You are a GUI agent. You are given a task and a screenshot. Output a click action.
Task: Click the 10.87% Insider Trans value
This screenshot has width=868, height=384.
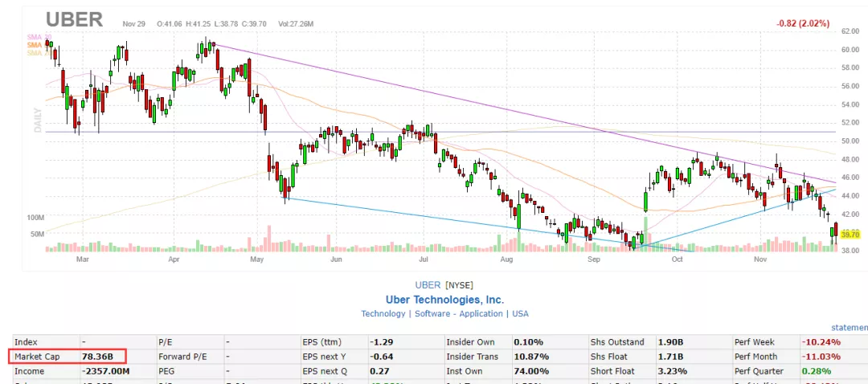click(531, 357)
